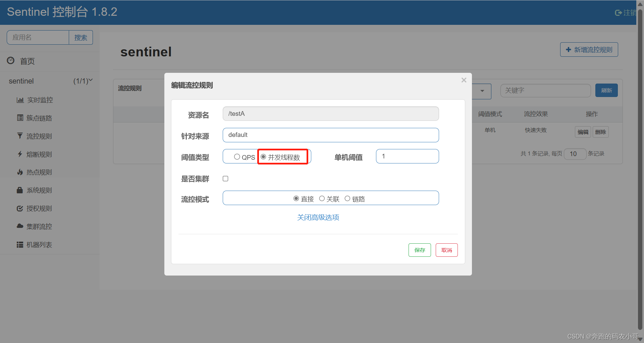Click the 实时监控 bar chart icon
644x343 pixels.
20,100
